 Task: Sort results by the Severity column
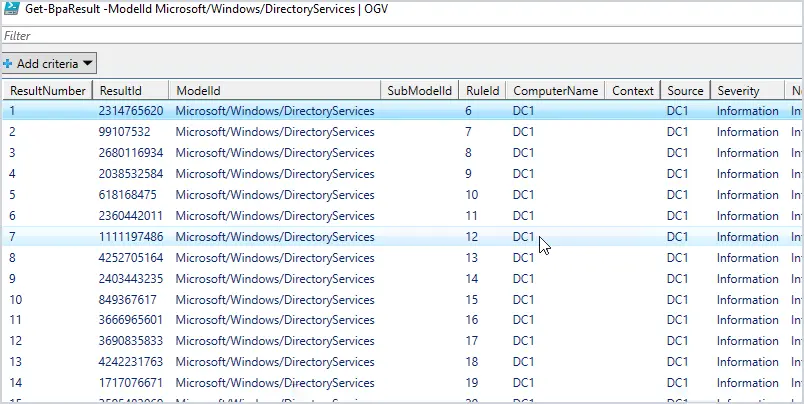pos(748,91)
